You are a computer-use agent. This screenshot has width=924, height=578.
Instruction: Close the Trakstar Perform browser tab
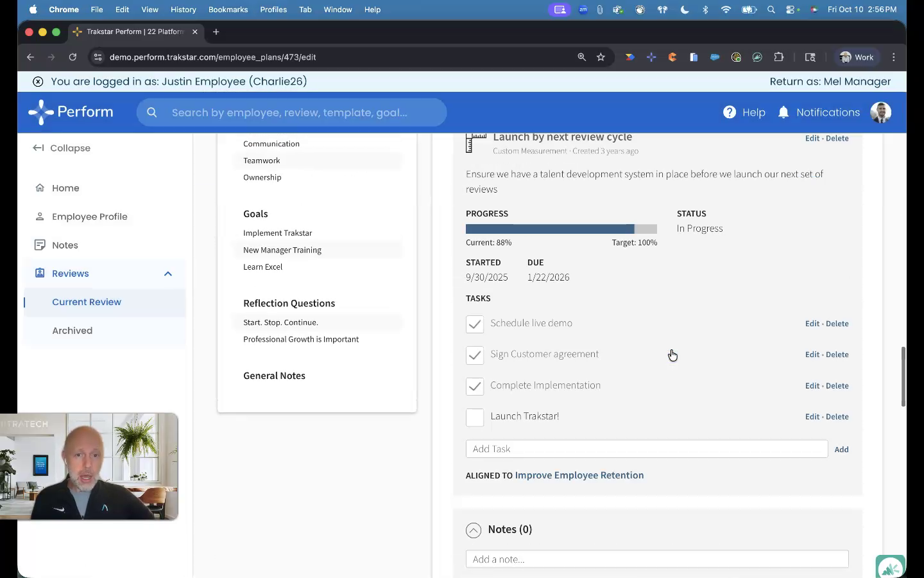(195, 31)
